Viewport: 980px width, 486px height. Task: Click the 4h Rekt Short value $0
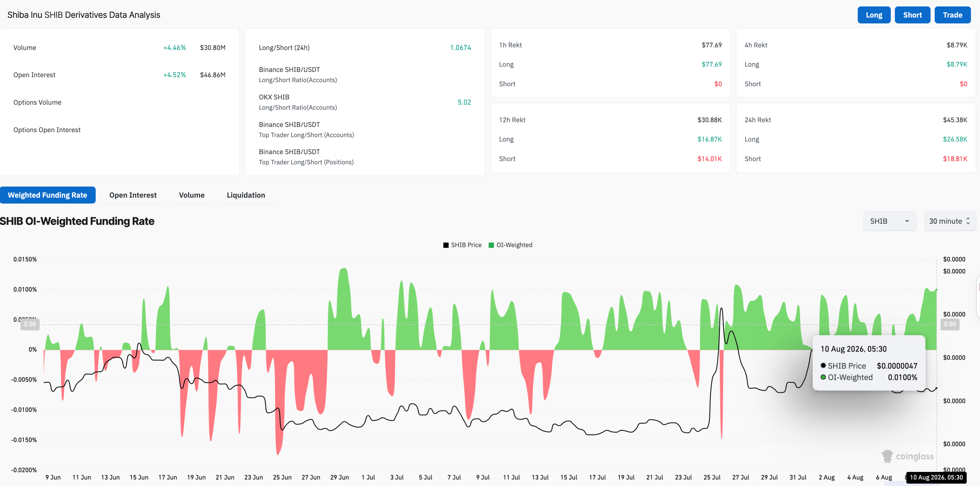coord(963,84)
